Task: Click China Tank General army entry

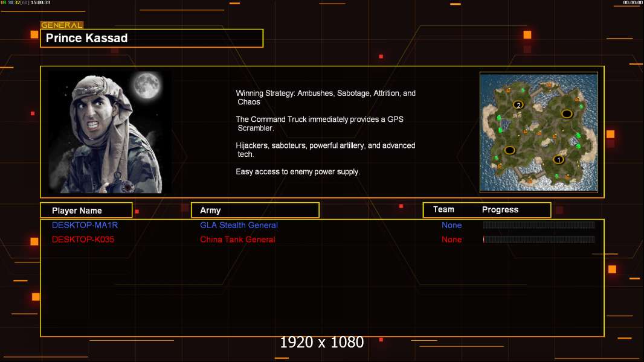Action: coord(237,240)
